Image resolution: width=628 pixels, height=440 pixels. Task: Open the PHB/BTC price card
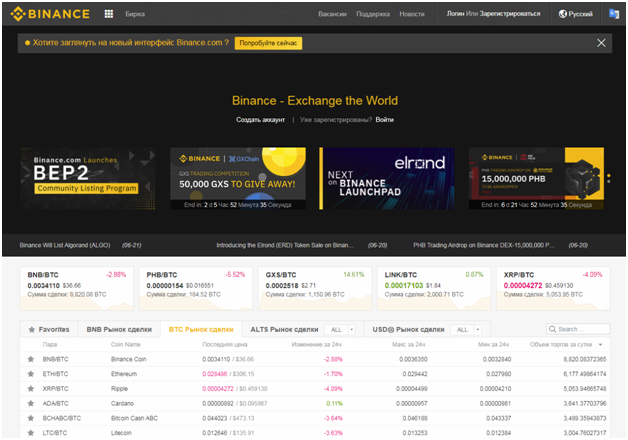[x=196, y=289]
